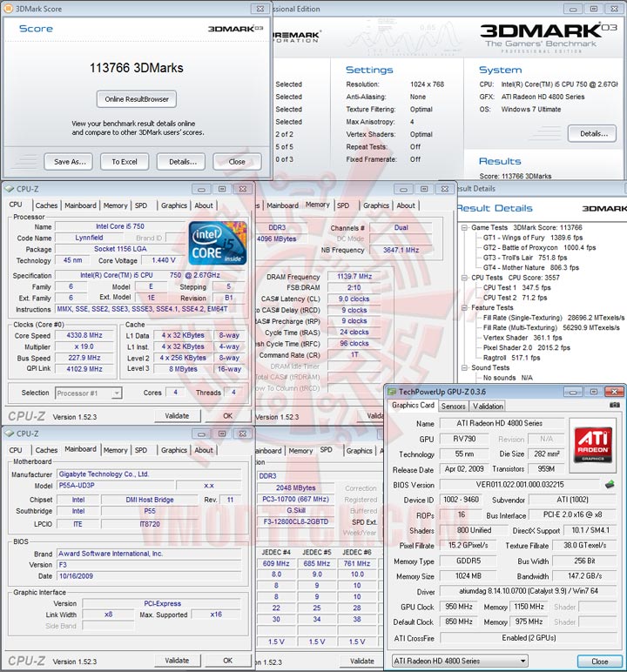Screen dimensions: 627x672
Task: Click the SPD part number F3-12800CL8-2GBTD
Action: pos(295,521)
